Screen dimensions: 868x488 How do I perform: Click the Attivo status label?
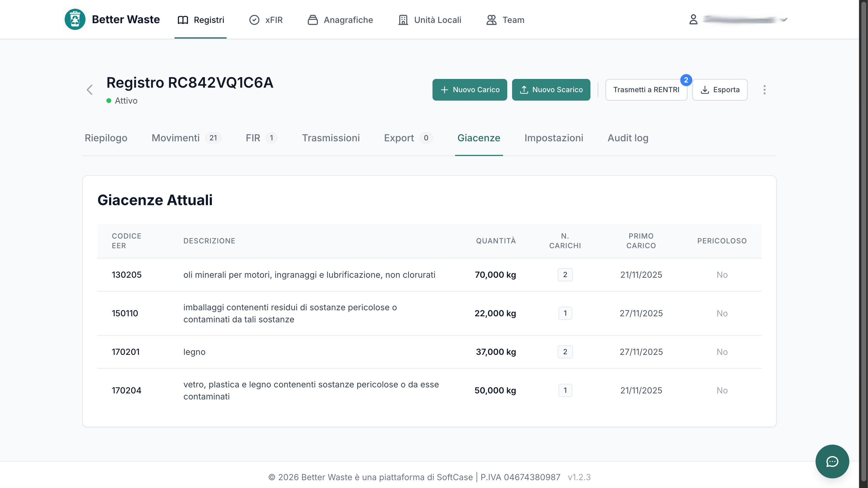pyautogui.click(x=126, y=101)
